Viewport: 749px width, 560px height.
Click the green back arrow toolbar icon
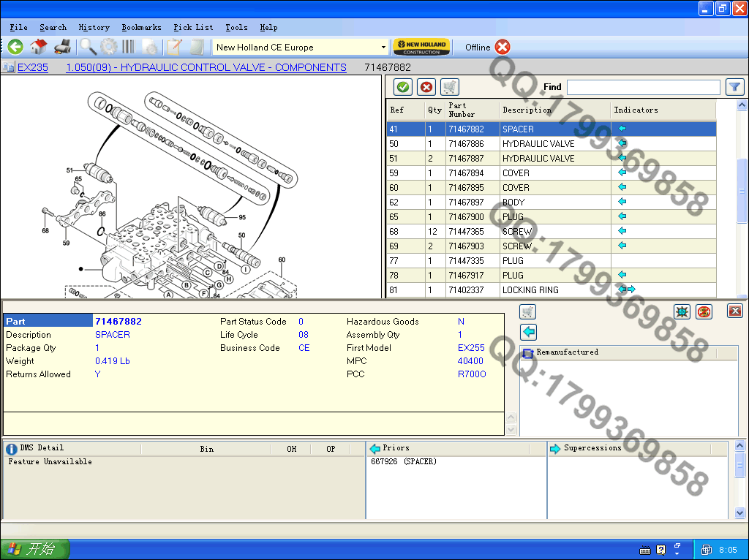pos(15,48)
